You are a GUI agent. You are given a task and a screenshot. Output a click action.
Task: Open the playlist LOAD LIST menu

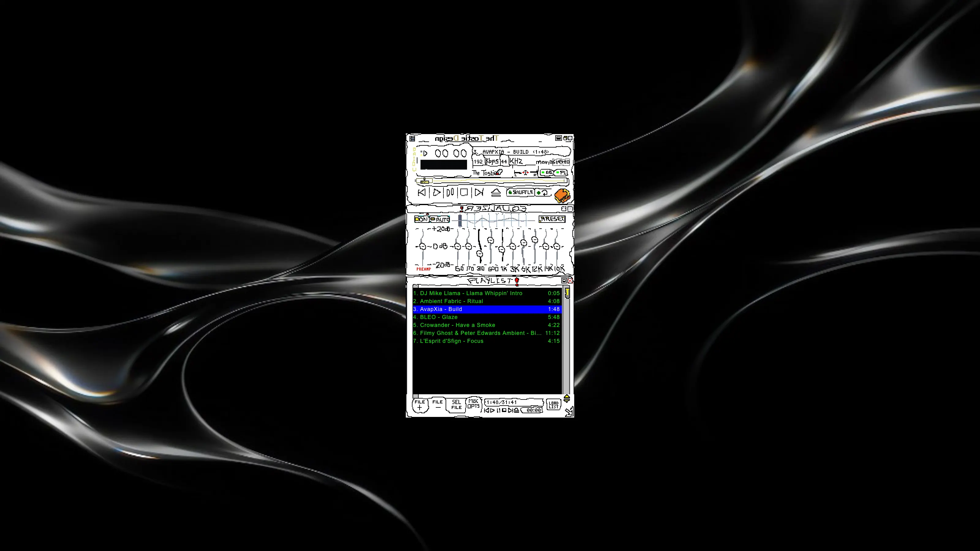553,405
